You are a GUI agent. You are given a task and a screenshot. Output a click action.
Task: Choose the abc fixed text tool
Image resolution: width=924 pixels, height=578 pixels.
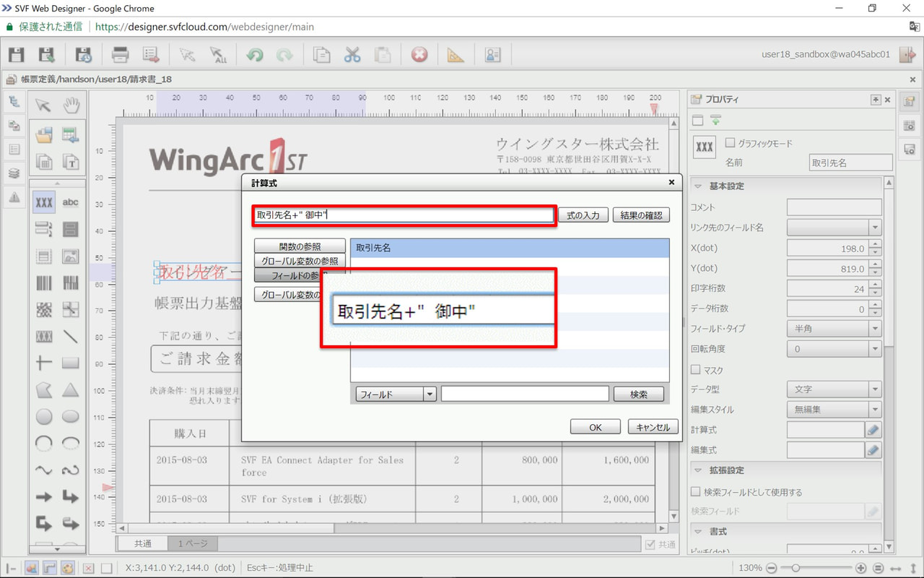coord(71,203)
